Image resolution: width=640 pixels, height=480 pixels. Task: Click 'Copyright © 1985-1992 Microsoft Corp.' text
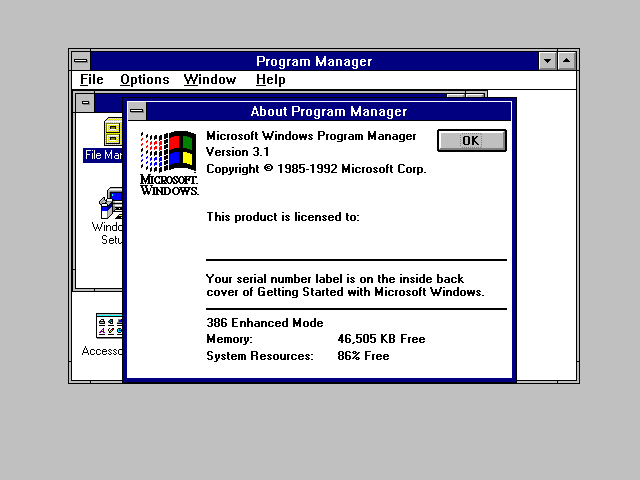[316, 169]
